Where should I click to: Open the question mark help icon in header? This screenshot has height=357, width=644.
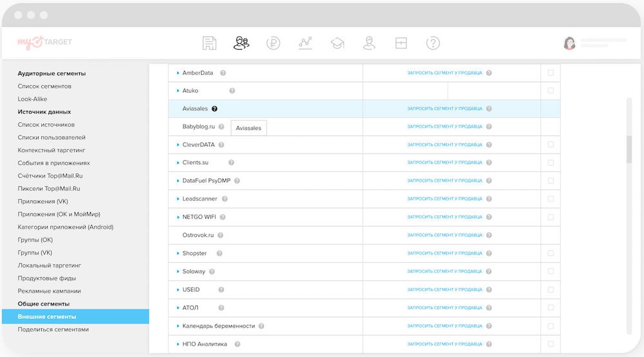coord(433,43)
